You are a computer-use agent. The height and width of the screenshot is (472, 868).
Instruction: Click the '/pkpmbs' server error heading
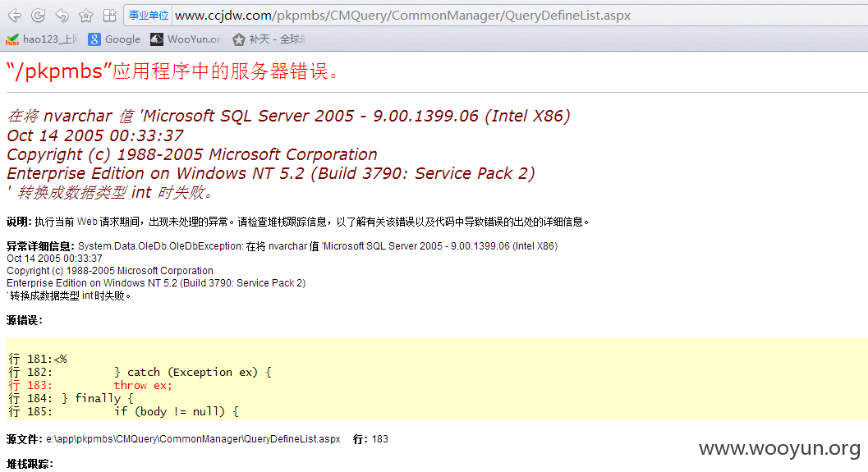(x=172, y=71)
